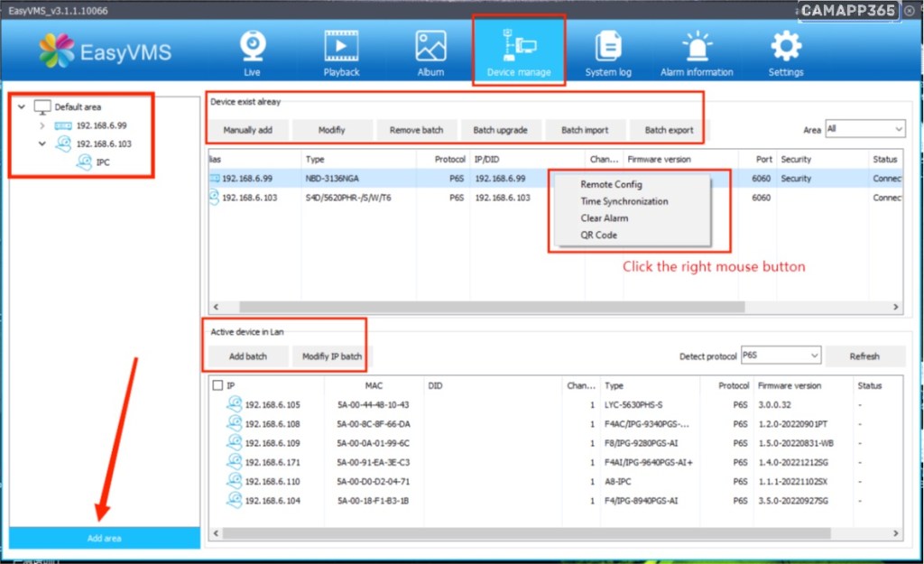This screenshot has height=564, width=924.
Task: Open the Playback film icon
Action: click(x=341, y=47)
